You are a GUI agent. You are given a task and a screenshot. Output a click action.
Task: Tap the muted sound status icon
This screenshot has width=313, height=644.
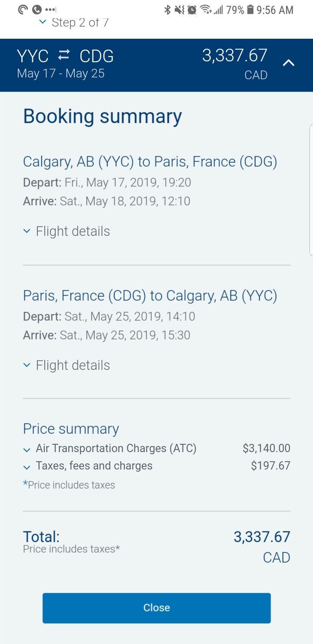coord(179,10)
